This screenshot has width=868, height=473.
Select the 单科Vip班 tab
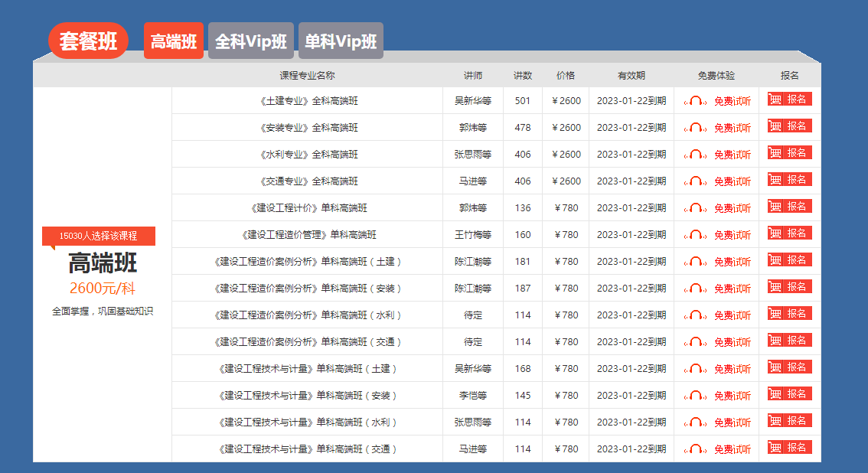[x=341, y=41]
